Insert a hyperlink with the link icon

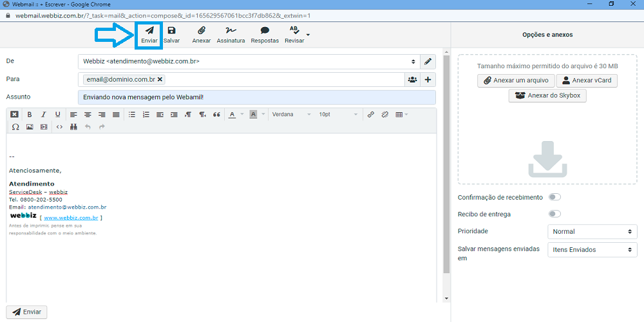(370, 115)
